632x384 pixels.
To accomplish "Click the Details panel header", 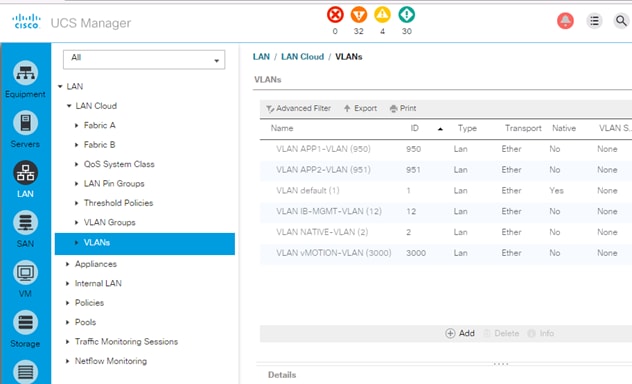I will click(x=282, y=375).
